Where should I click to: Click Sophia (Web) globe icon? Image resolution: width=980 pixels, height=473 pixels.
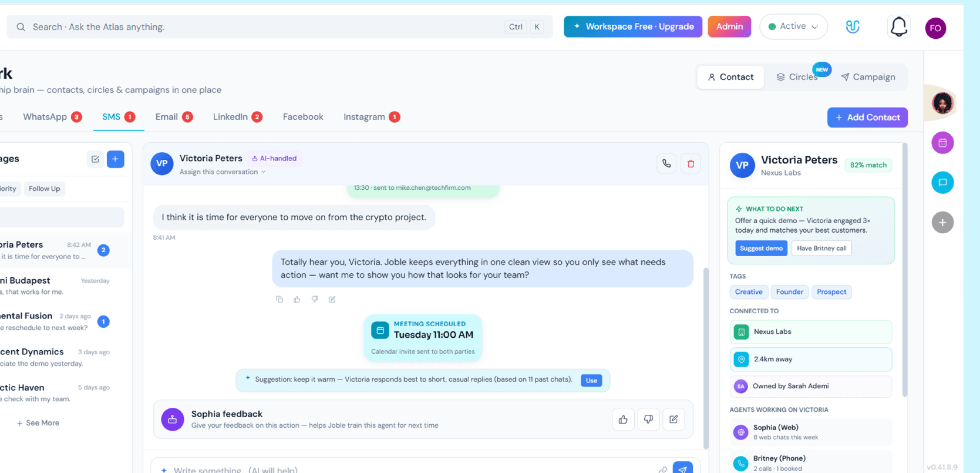(x=741, y=432)
